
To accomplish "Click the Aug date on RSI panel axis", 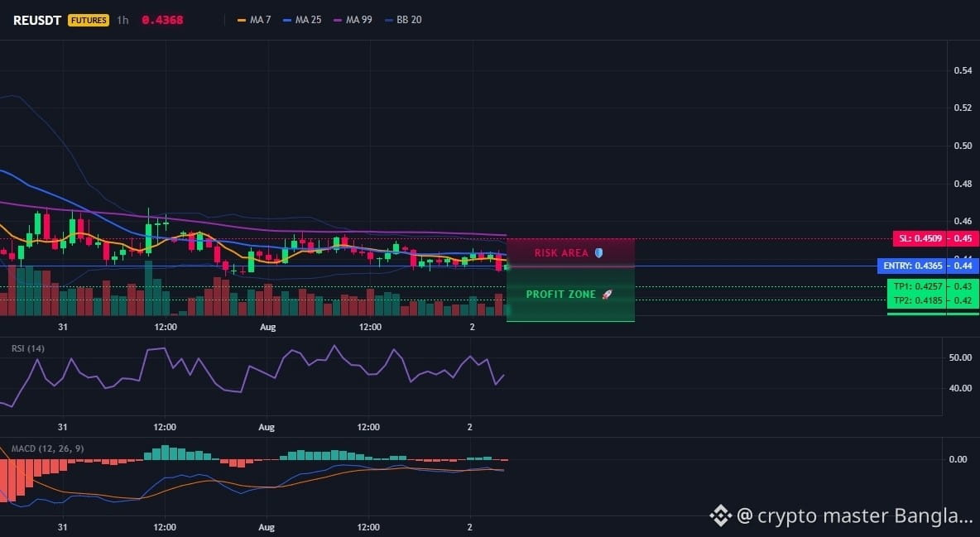I will (x=267, y=427).
